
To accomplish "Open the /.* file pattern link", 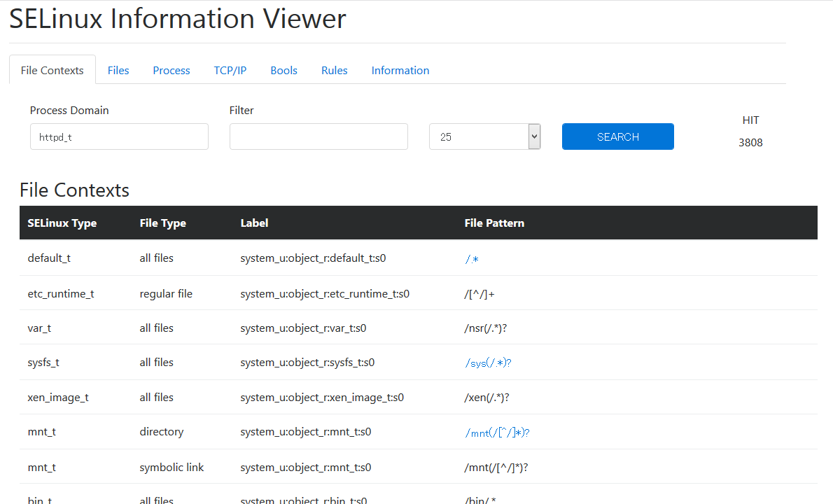I will [472, 259].
